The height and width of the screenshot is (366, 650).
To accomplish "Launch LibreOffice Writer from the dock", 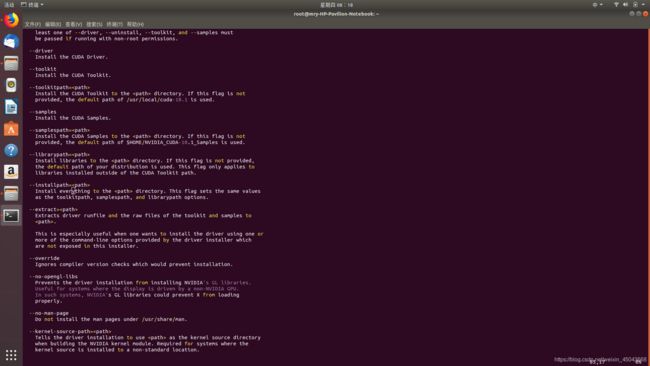I will (x=11, y=107).
